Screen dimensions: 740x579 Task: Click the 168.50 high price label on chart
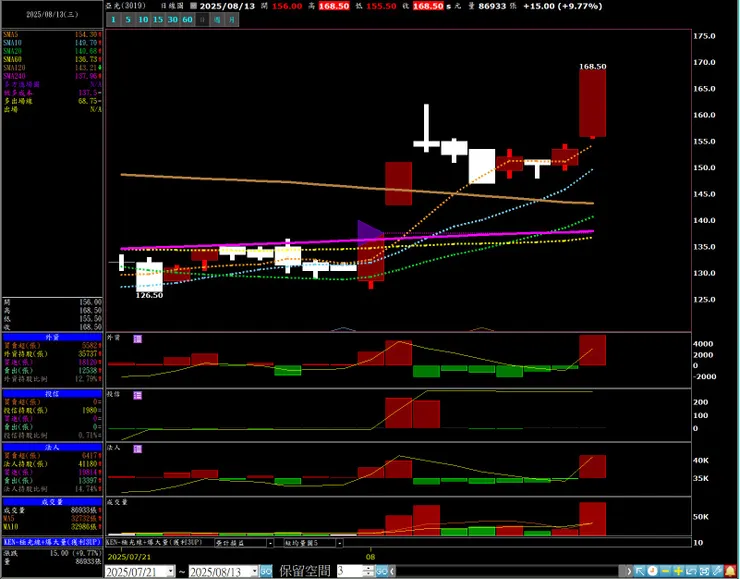pyautogui.click(x=592, y=67)
